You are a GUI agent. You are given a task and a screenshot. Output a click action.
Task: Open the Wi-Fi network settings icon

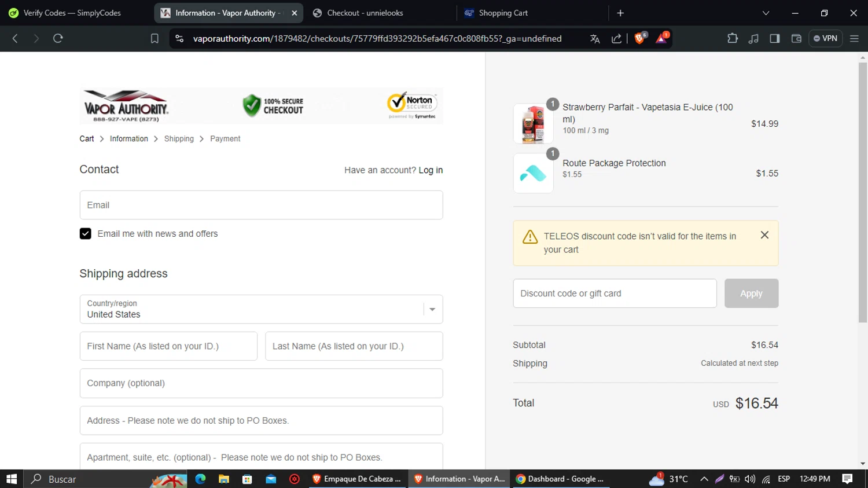click(x=766, y=479)
